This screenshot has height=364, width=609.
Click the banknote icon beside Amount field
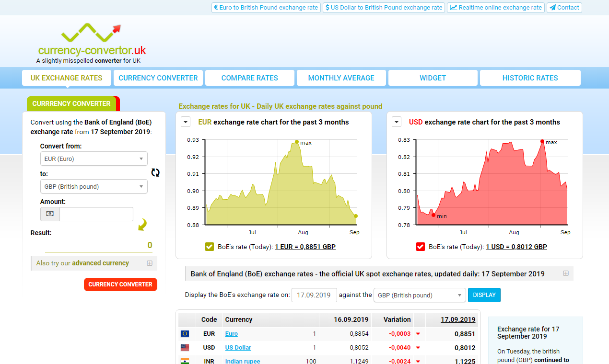click(x=49, y=214)
